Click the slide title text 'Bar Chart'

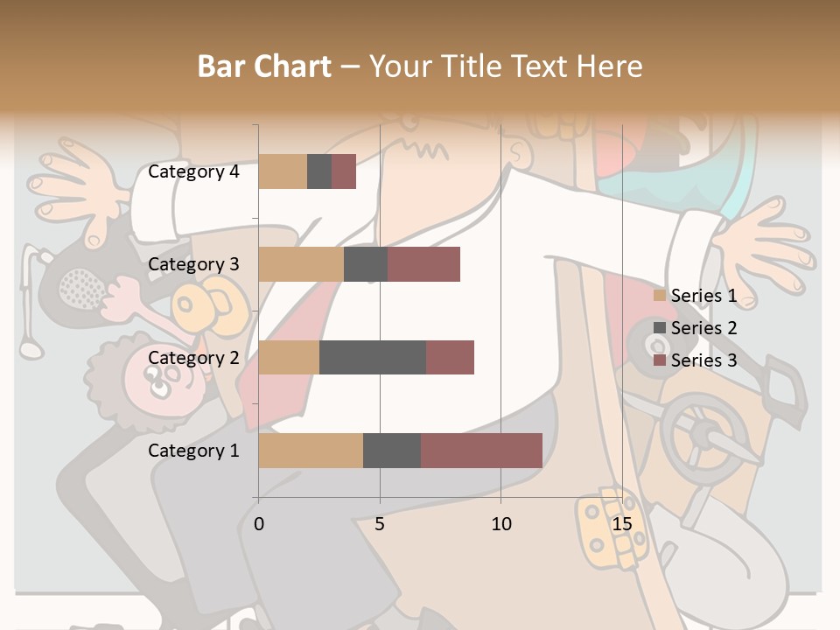click(x=264, y=66)
